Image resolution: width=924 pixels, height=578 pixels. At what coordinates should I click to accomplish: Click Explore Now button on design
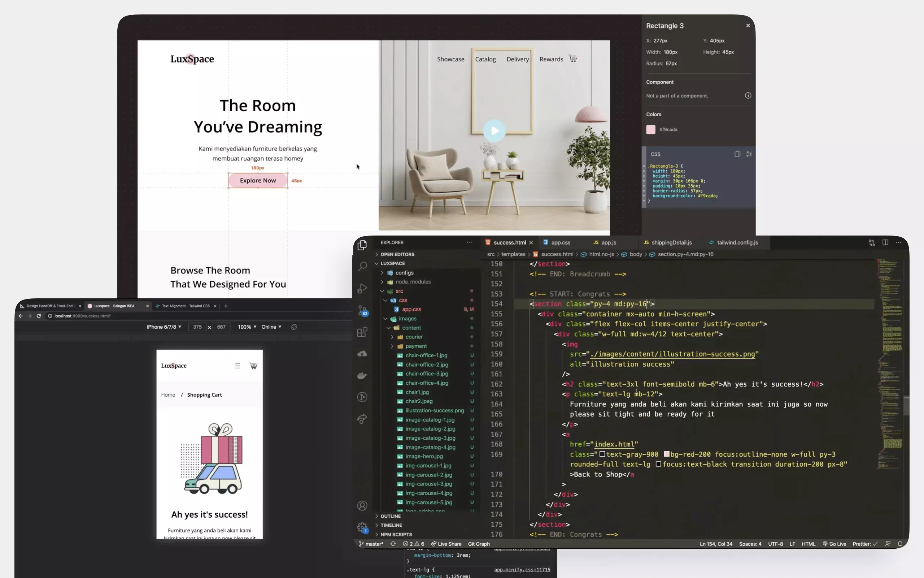258,180
